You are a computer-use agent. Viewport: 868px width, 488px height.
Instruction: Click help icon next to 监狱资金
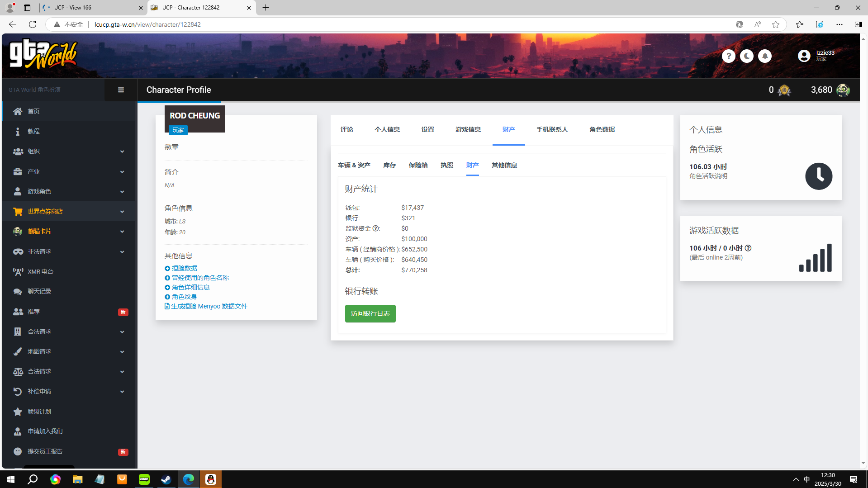(376, 229)
